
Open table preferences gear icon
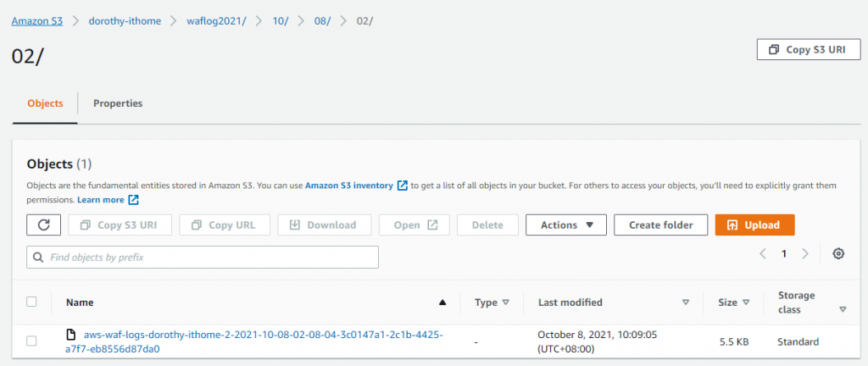[x=838, y=254]
